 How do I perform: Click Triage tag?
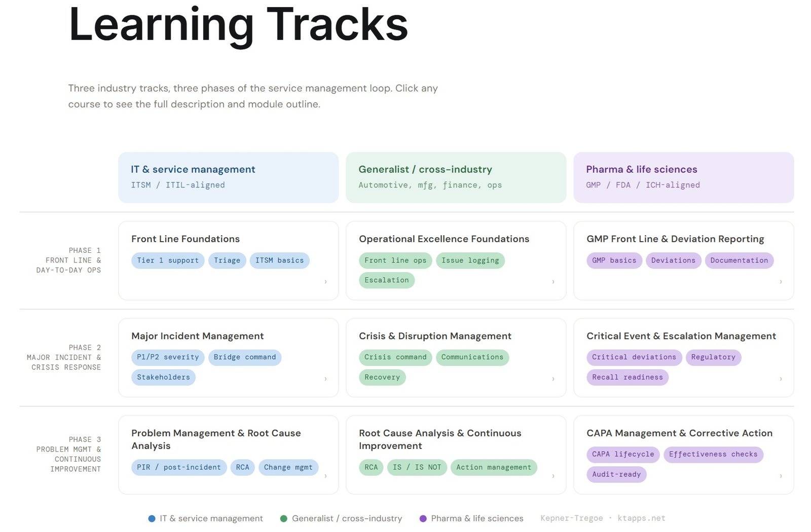pyautogui.click(x=227, y=260)
